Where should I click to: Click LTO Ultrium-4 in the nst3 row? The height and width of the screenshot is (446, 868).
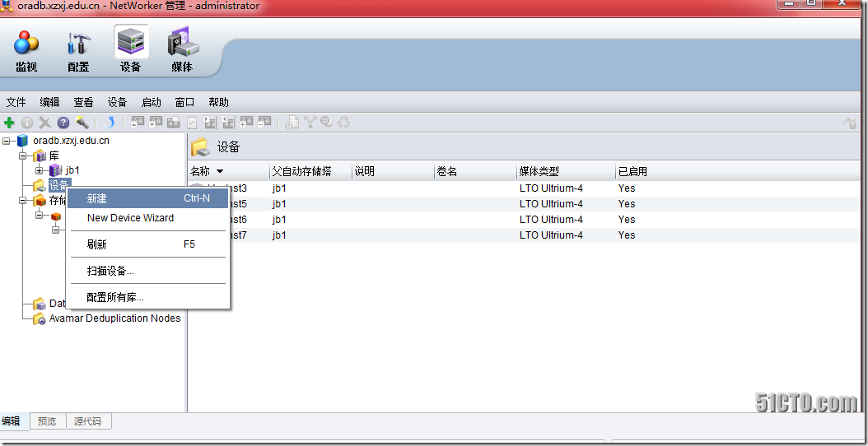[552, 188]
